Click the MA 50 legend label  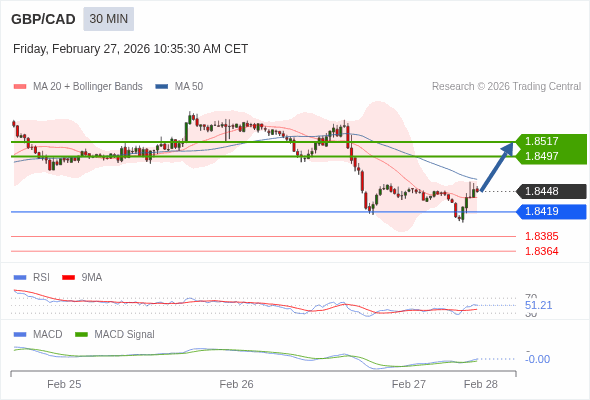(x=189, y=87)
